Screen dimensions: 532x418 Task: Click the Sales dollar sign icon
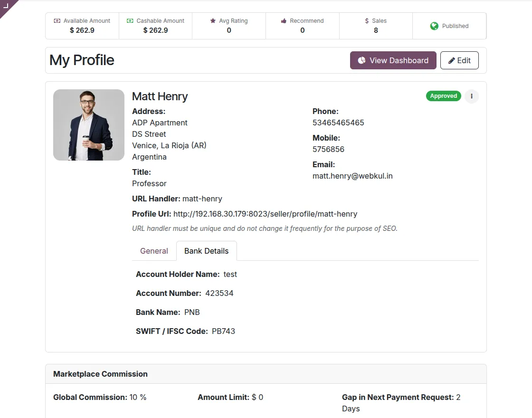click(x=367, y=21)
